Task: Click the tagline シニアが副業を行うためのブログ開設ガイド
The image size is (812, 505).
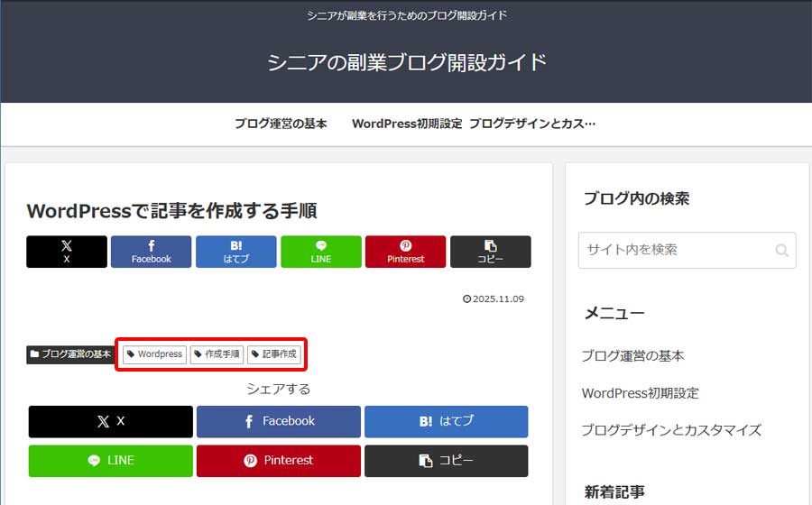Action: point(407,15)
